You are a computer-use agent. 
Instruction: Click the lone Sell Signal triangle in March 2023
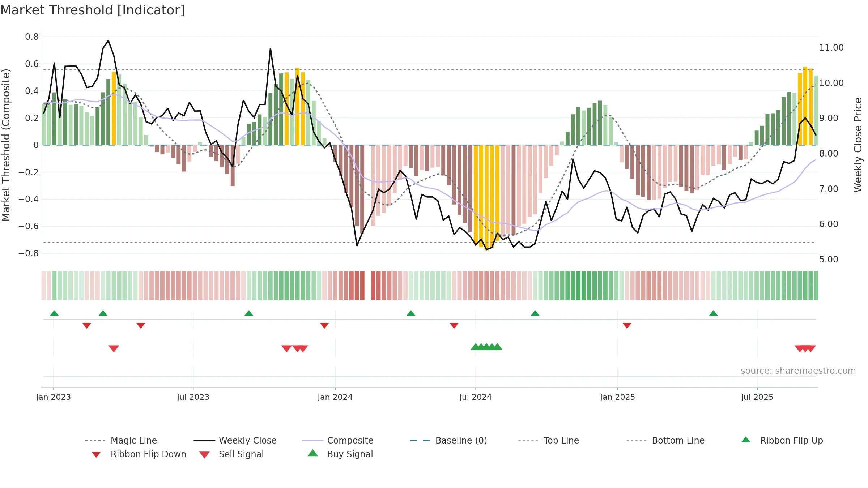coord(114,349)
